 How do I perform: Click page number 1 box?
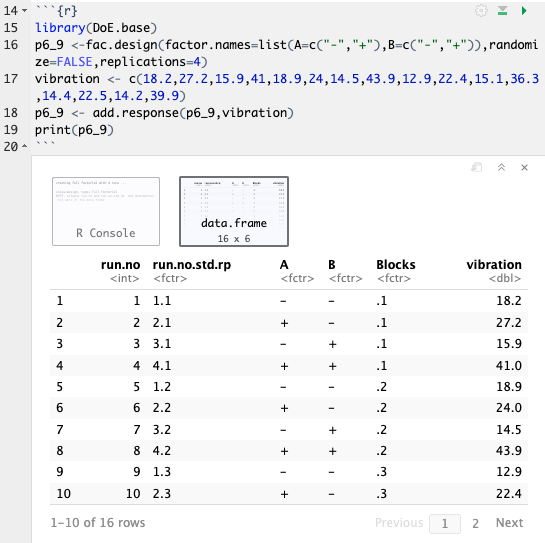tap(445, 524)
